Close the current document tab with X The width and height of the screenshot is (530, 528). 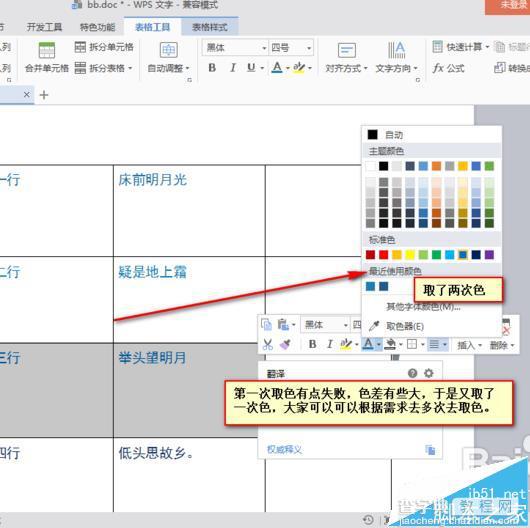coord(27,95)
